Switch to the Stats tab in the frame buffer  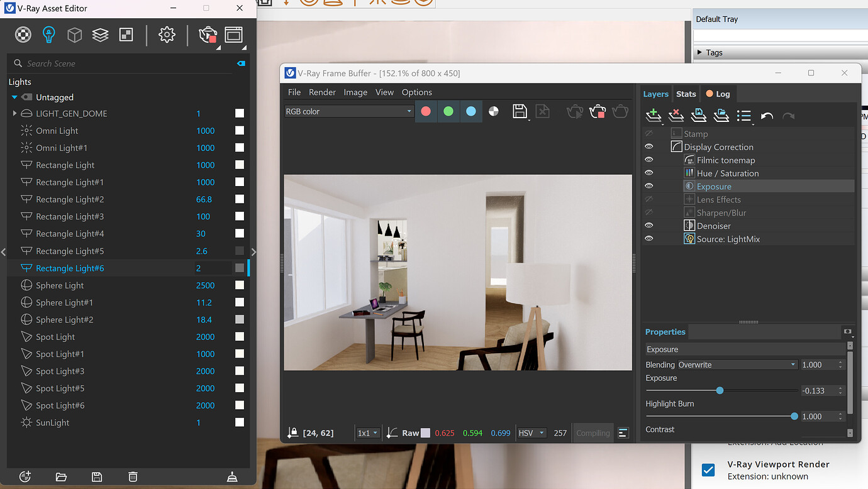tap(686, 94)
